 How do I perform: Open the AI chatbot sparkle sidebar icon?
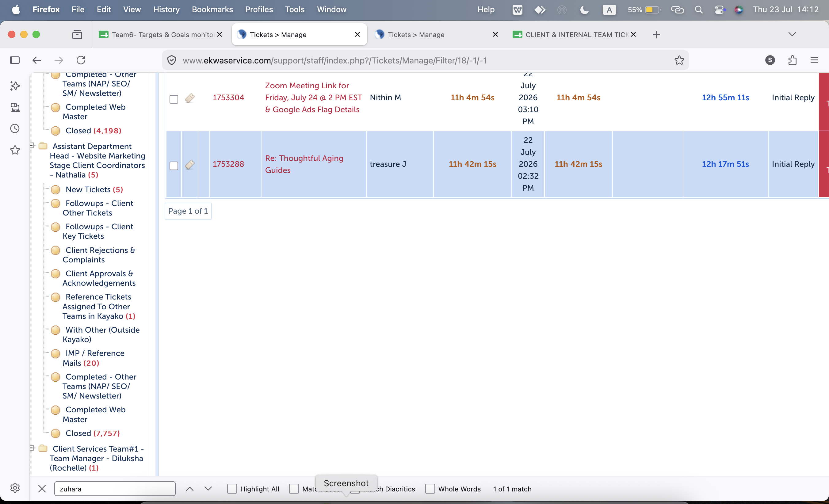pos(15,86)
